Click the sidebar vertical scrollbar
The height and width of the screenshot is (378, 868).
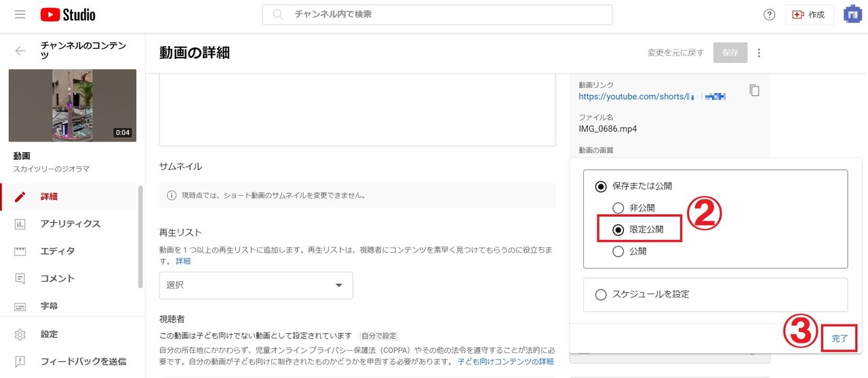(140, 237)
